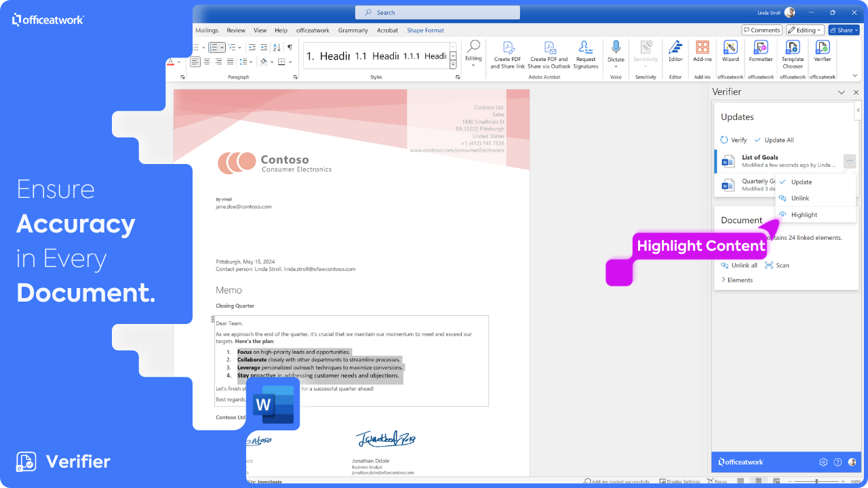Switch to the Grammarly tab

point(353,30)
